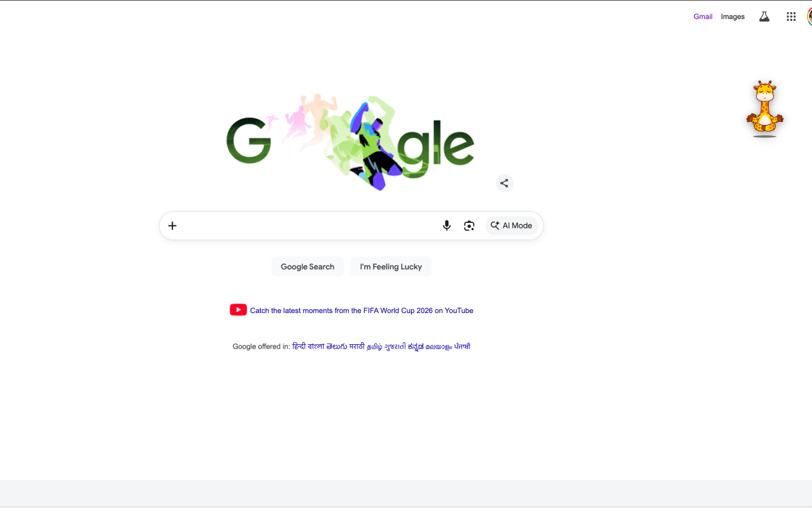Focus the Google search text field
812x508 pixels.
pos(309,225)
